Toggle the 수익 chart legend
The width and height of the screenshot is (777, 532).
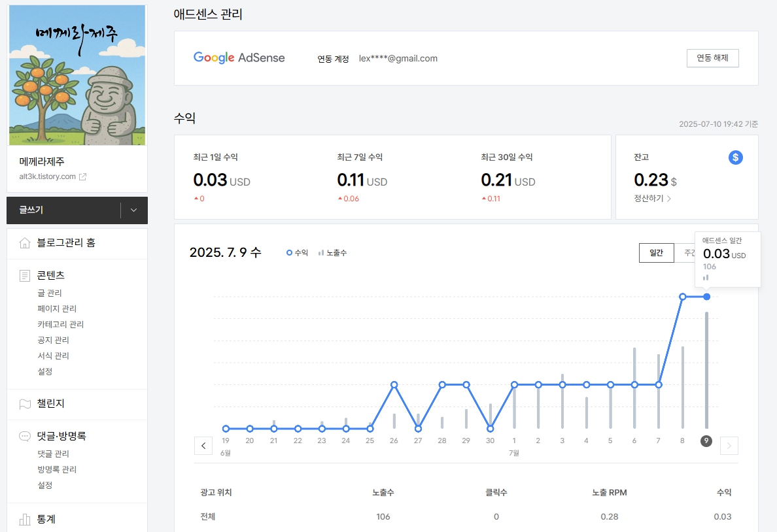pos(295,253)
